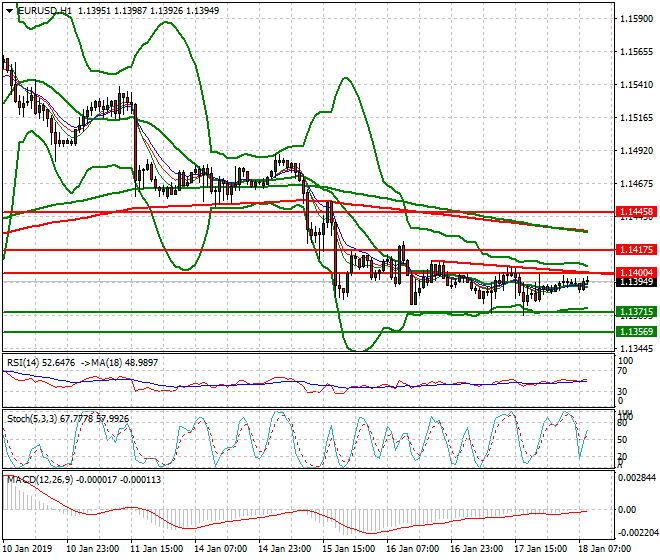The width and height of the screenshot is (660, 560).
Task: Click the 1.13445 price scale value
Action: [637, 349]
